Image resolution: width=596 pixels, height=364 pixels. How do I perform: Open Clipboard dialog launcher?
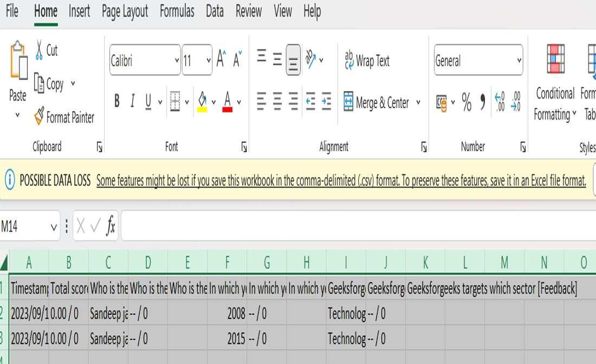pyautogui.click(x=99, y=147)
